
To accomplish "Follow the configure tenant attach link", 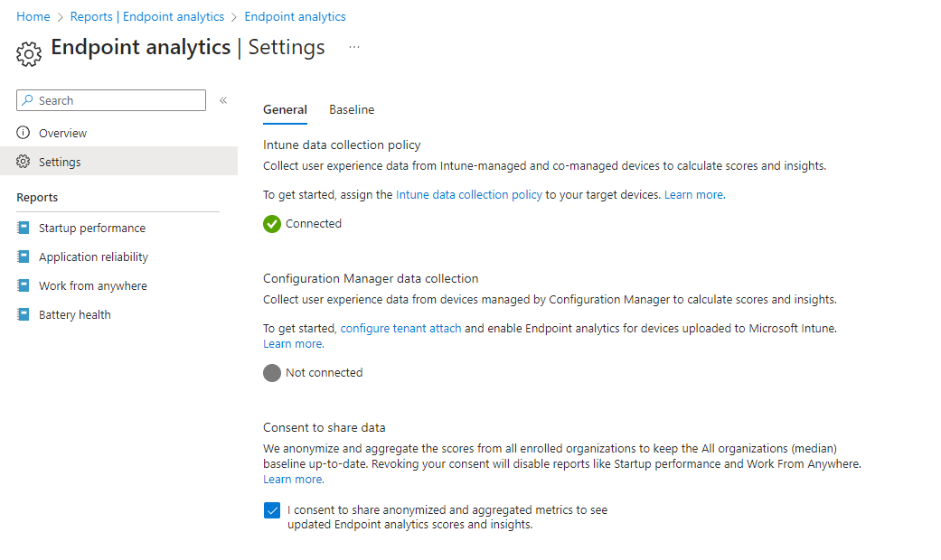I will (x=400, y=329).
